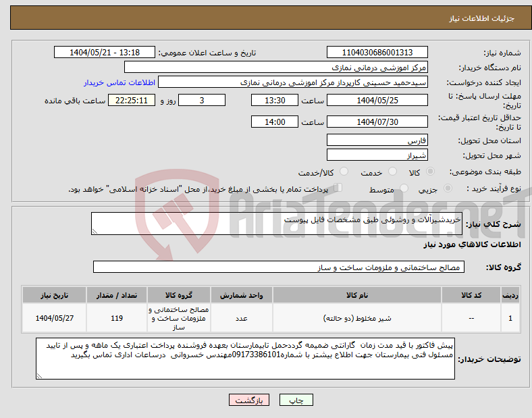Click the remaining time field 22:25:11
This screenshot has height=418, width=532.
tap(132, 100)
